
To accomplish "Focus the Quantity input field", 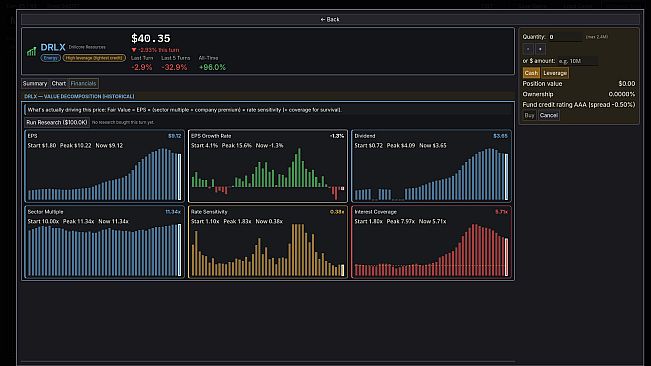I will click(565, 37).
